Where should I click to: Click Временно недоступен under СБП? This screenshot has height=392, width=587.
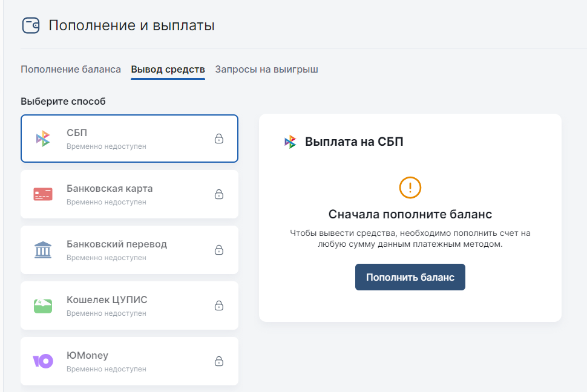click(107, 146)
